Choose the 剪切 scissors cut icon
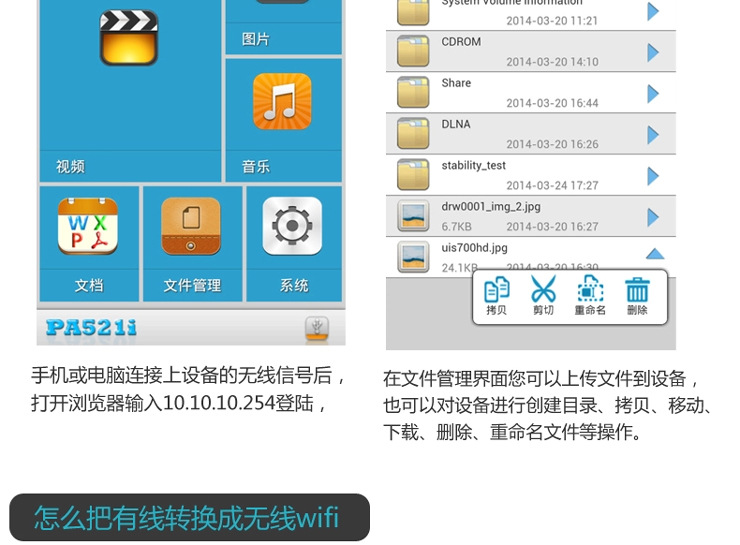This screenshot has height=545, width=740. coord(543,295)
